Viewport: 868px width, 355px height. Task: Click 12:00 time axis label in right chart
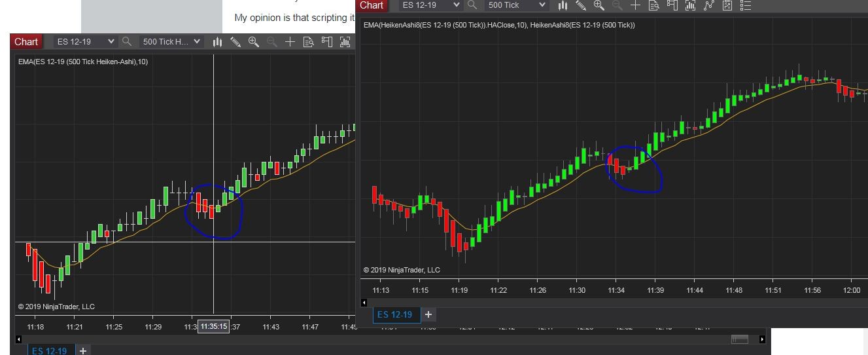852,290
